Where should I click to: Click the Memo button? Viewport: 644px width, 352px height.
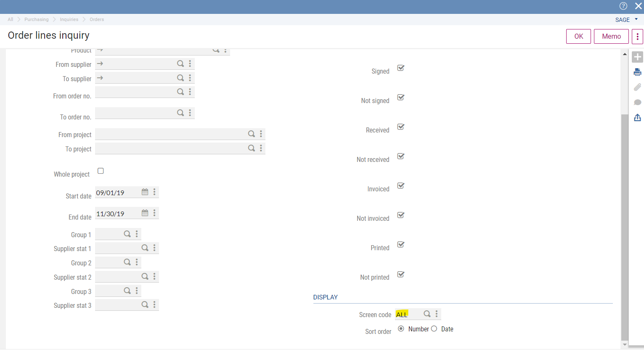[611, 36]
